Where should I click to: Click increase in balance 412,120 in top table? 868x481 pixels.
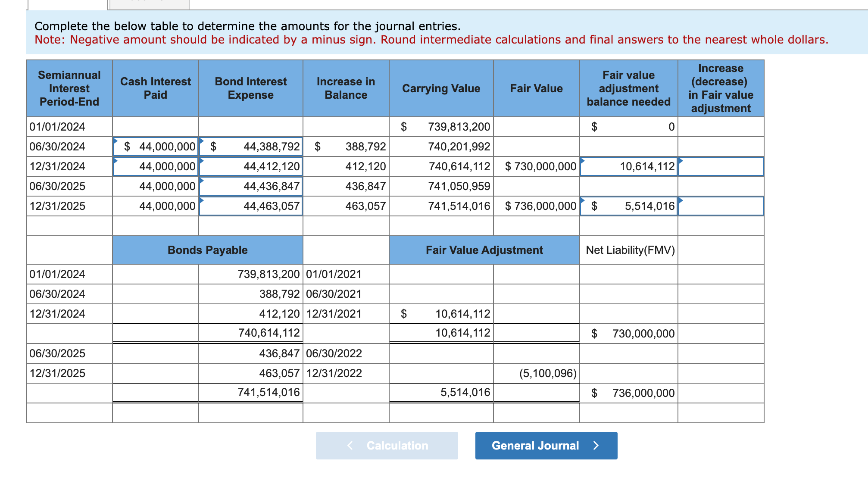point(346,166)
